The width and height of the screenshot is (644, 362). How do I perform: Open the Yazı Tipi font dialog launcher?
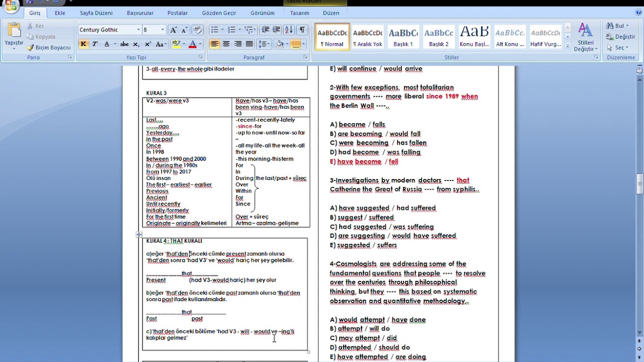pyautogui.click(x=201, y=58)
